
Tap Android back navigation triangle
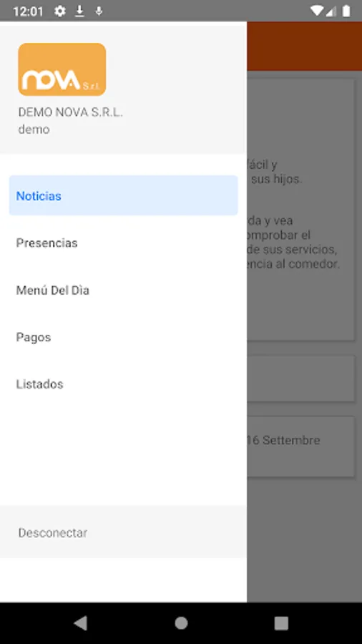click(80, 623)
